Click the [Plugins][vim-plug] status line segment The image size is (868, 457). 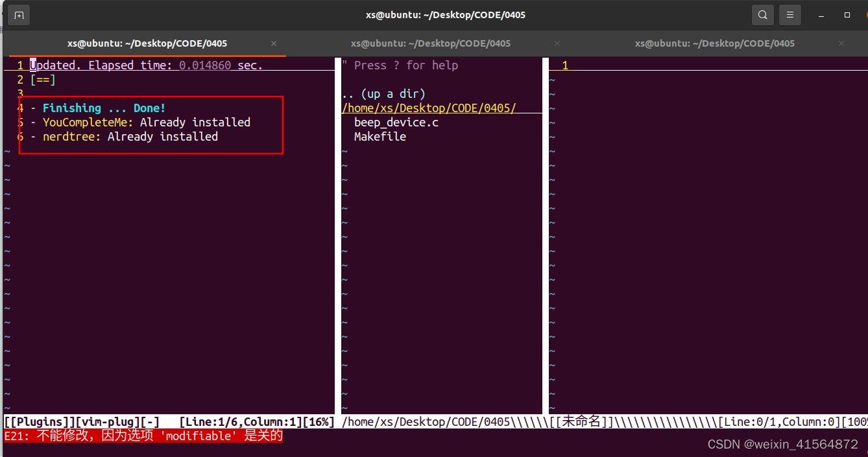(x=78, y=421)
